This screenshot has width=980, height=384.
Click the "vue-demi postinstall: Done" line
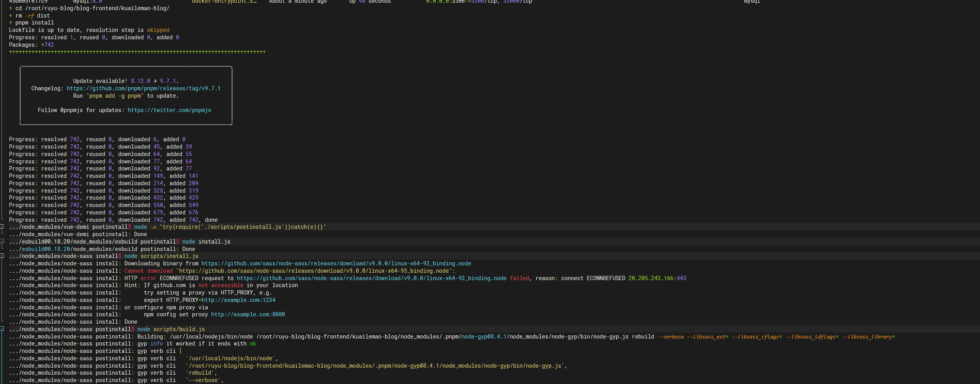[78, 234]
